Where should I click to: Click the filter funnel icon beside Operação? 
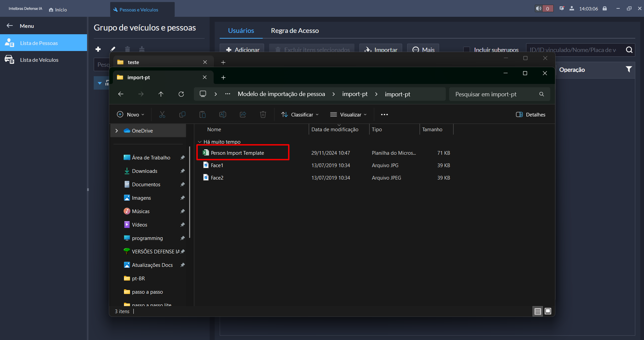[x=629, y=69]
